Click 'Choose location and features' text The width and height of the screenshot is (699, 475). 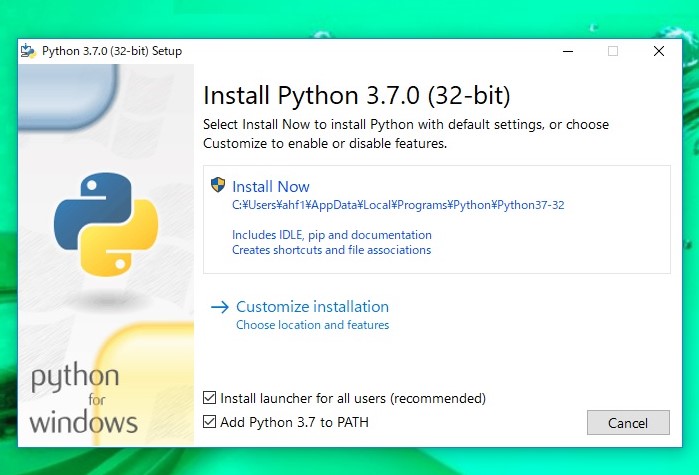tap(312, 325)
